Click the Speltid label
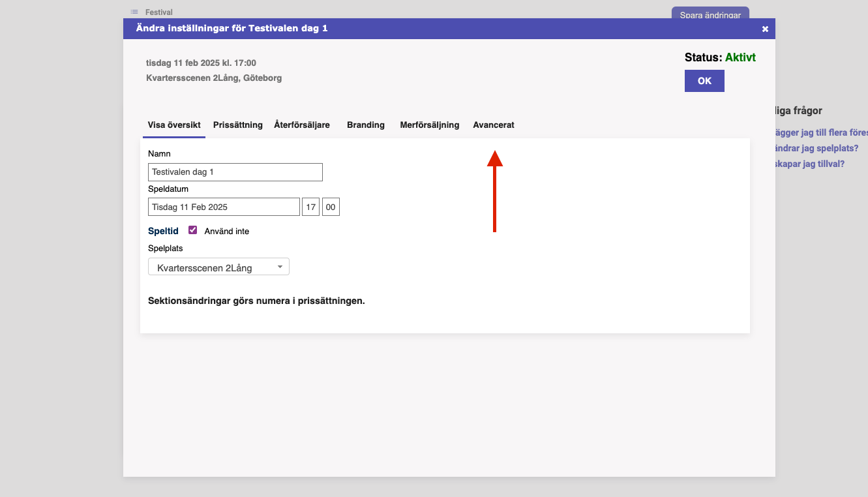Image resolution: width=868 pixels, height=497 pixels. point(163,231)
